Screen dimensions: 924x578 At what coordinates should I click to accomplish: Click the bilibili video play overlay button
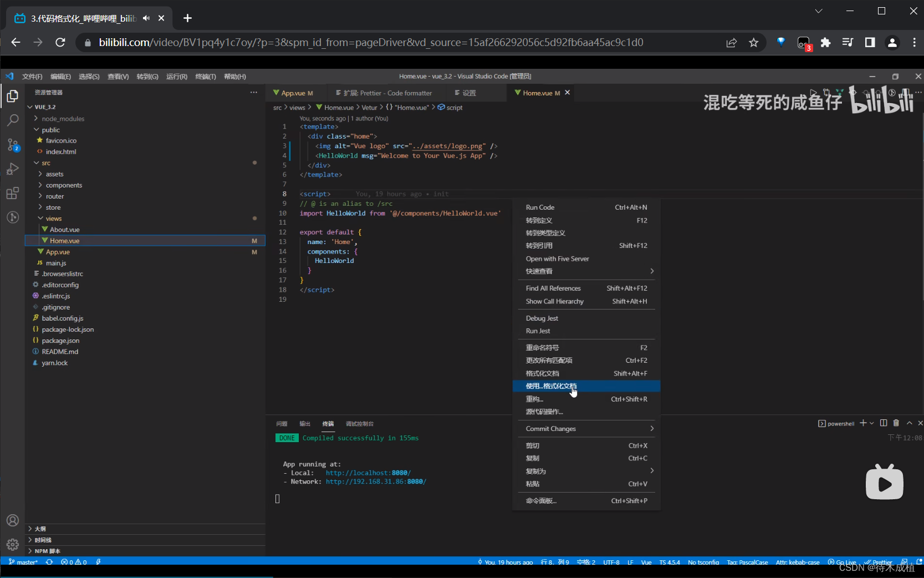coord(885,482)
